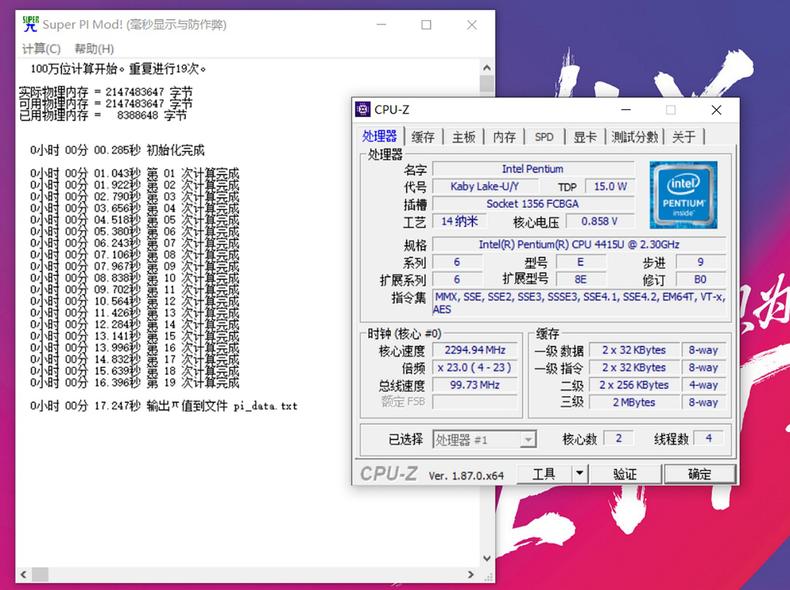
Task: Open the 计算(C) menu
Action: [41, 48]
